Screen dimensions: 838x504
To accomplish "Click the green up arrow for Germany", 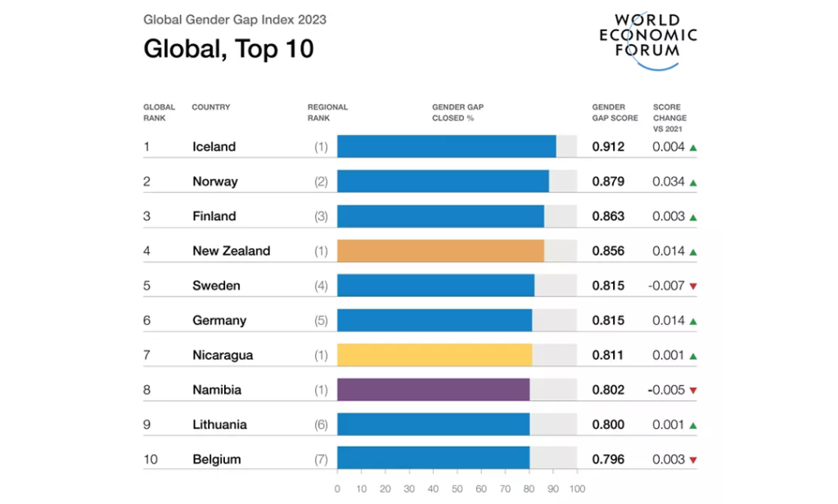I will click(694, 320).
